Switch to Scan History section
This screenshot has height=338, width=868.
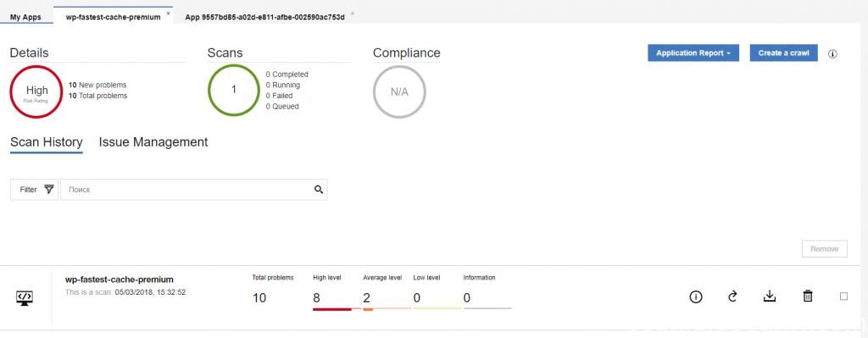click(x=47, y=142)
